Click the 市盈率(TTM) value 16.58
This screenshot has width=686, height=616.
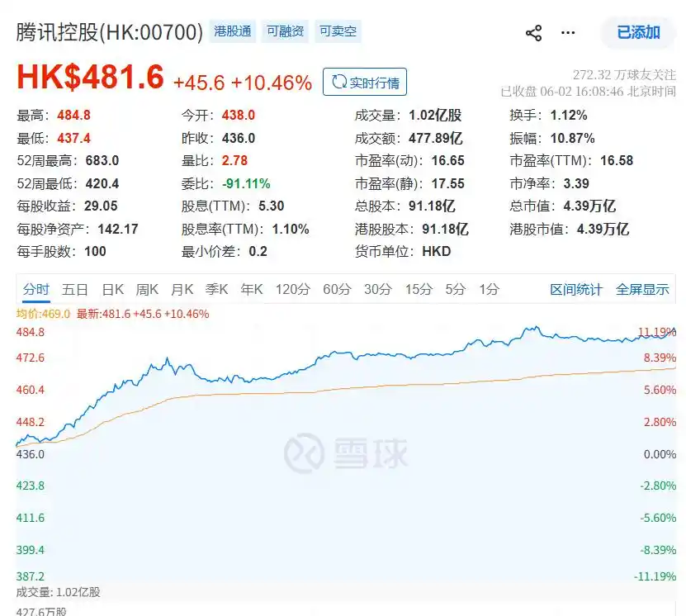click(x=617, y=160)
